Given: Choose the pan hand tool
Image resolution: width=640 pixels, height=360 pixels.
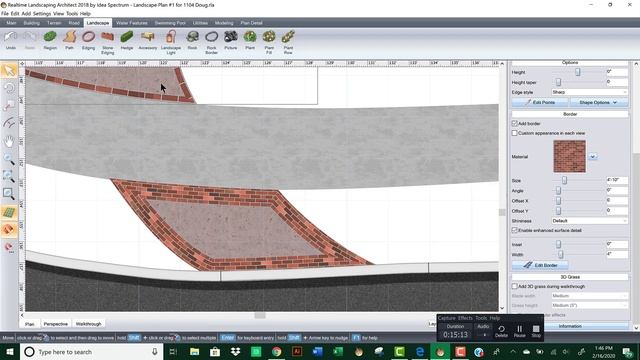Looking at the screenshot, I should tap(9, 141).
